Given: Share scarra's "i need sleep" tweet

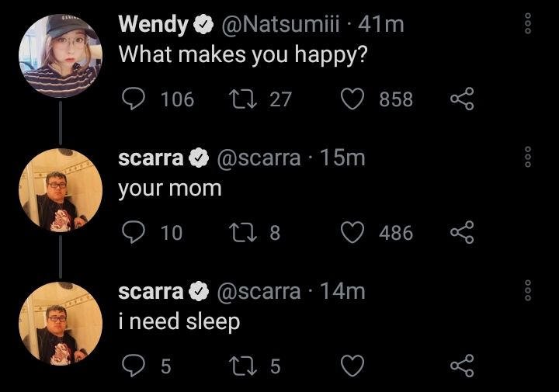Looking at the screenshot, I should pos(462,366).
